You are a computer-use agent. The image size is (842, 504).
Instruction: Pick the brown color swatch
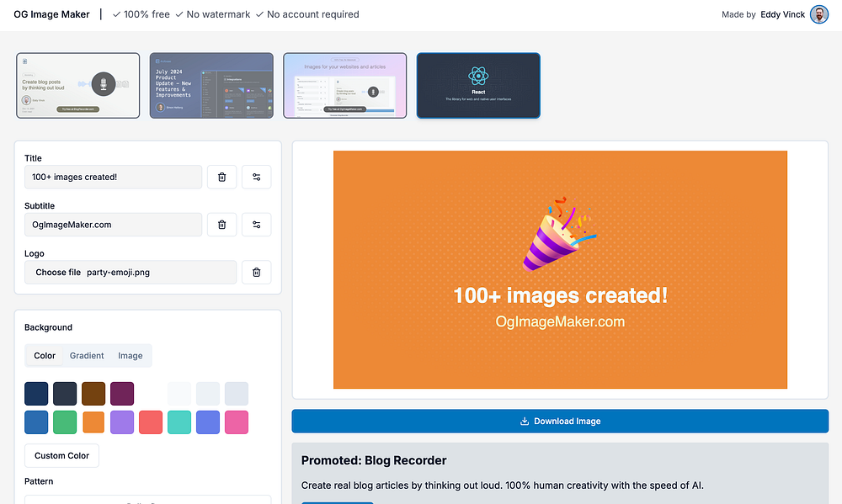tap(93, 394)
